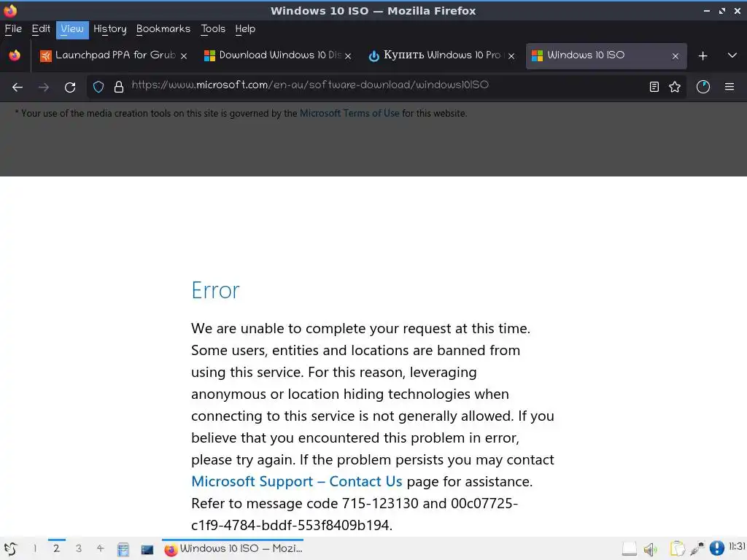Image resolution: width=747 pixels, height=560 pixels.
Task: Show site security padlock info
Action: point(119,87)
